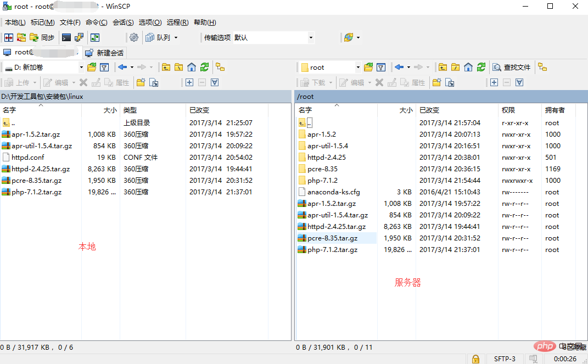Image resolution: width=588 pixels, height=364 pixels.
Task: Select remote file pcre-8.35.tar.gz
Action: (332, 238)
